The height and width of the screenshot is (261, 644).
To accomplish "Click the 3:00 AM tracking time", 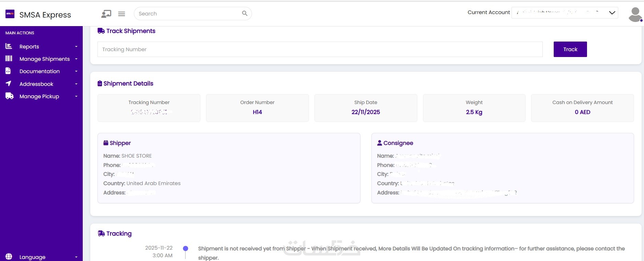I will [x=163, y=256].
